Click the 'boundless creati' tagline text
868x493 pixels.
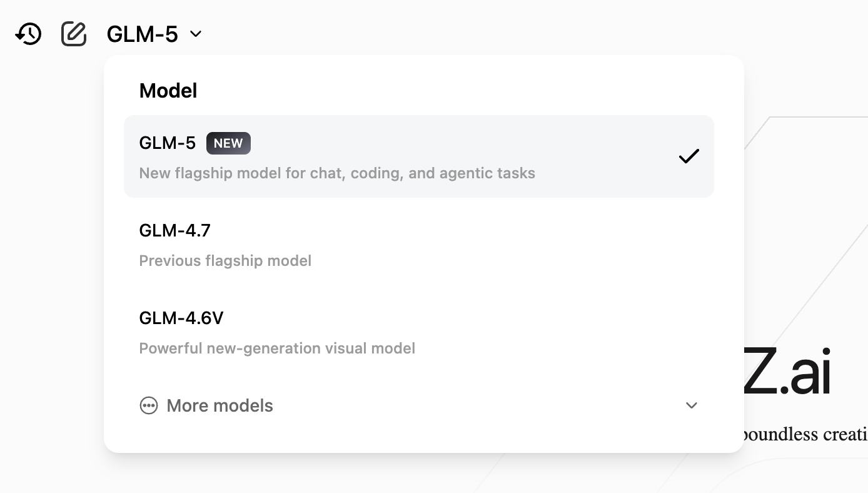coord(804,434)
